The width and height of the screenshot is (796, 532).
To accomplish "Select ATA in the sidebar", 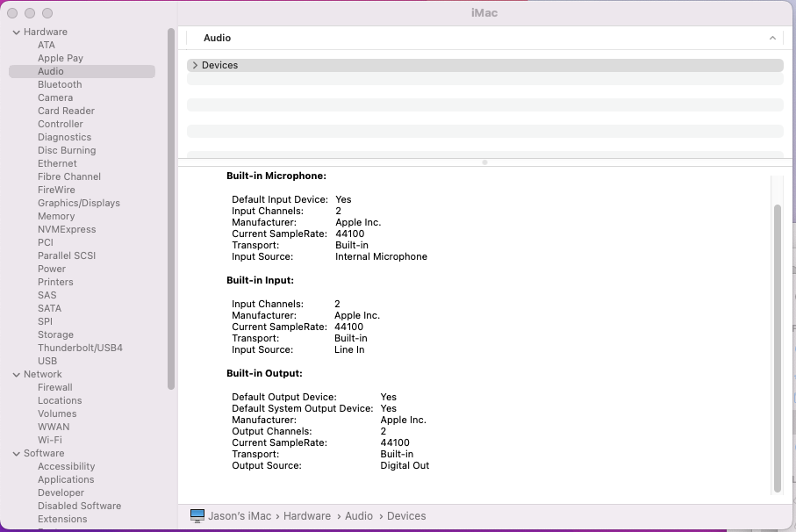I will [x=47, y=45].
